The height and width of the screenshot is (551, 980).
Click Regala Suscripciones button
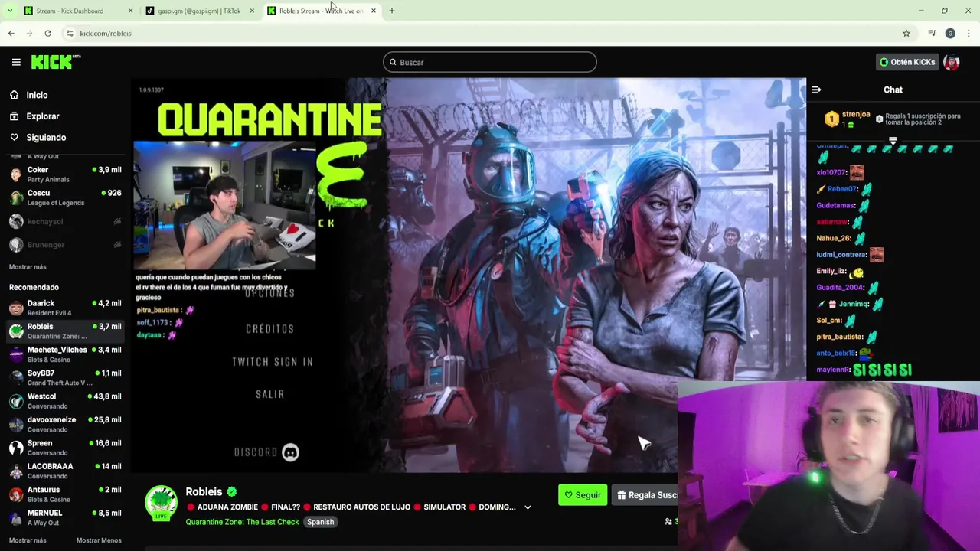[x=645, y=495]
